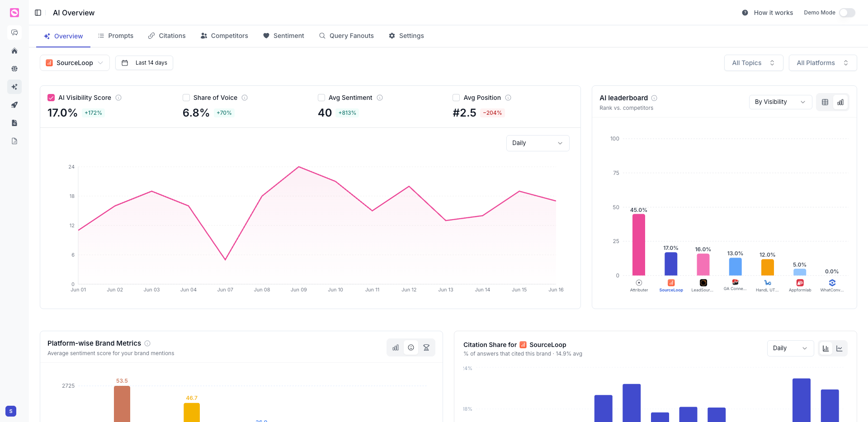
Task: Show info for Avg Sentiment
Action: click(380, 98)
